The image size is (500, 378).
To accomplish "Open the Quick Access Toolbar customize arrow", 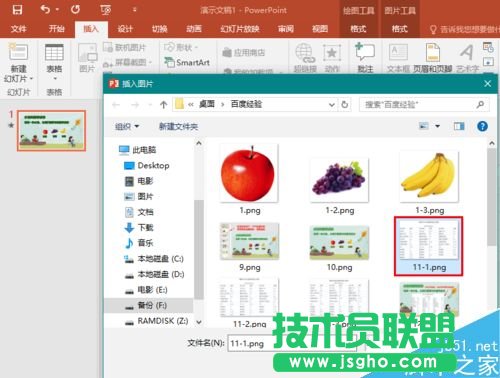I will (135, 10).
